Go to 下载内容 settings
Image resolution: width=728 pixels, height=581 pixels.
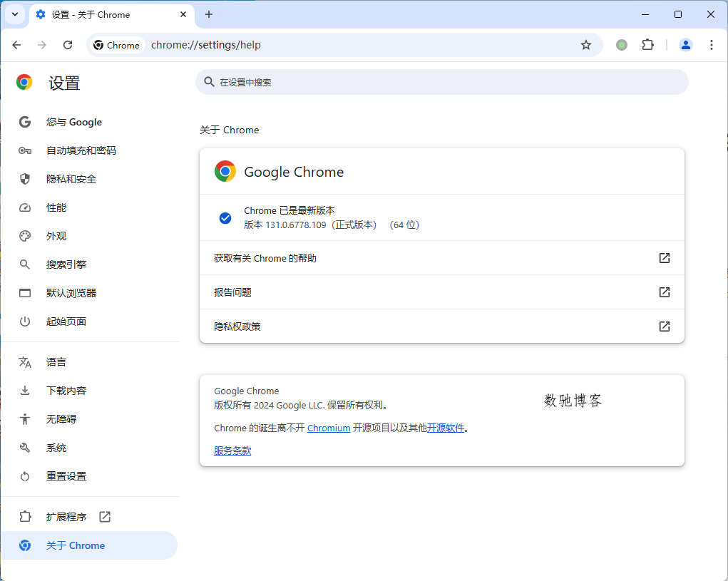[x=90, y=391]
